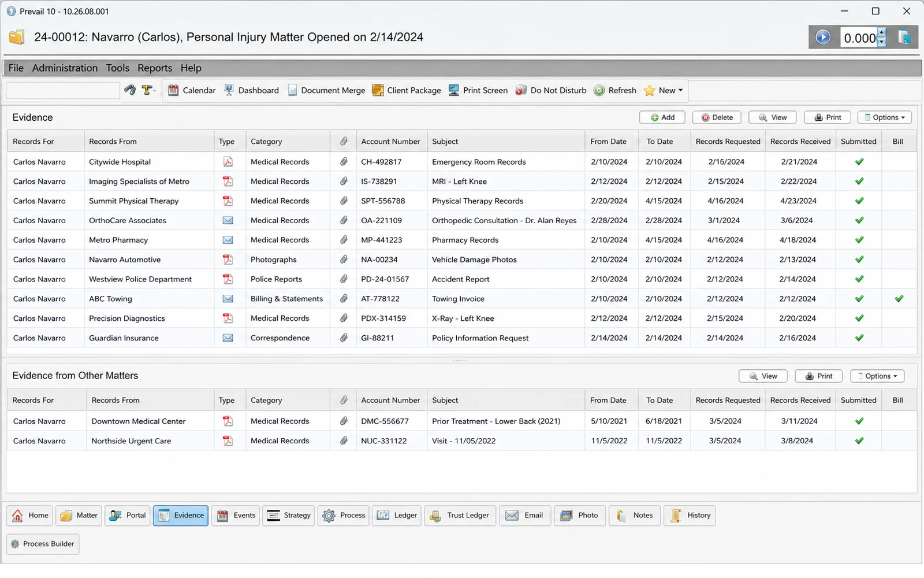Open the Reports menu
The width and height of the screenshot is (924, 578).
pos(155,68)
